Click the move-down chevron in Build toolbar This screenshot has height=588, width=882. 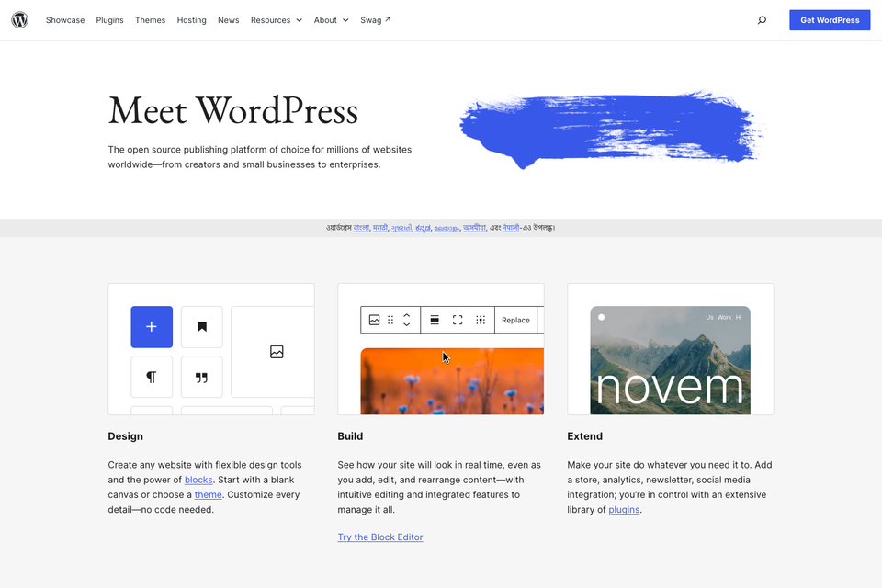(x=407, y=324)
